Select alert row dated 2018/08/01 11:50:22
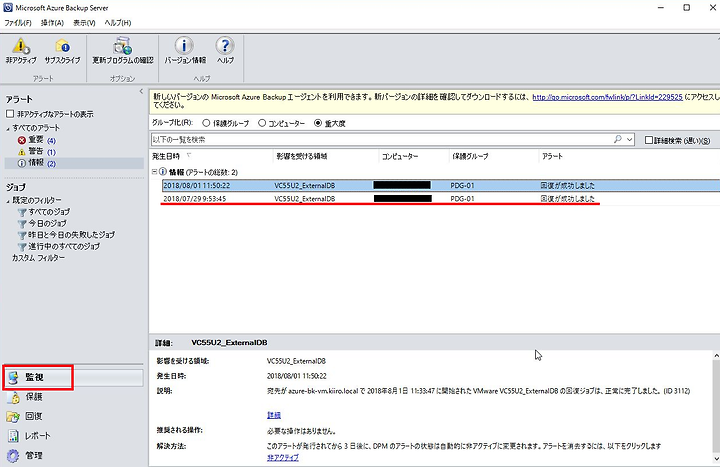Screen dimensions: 720x467 441,186
